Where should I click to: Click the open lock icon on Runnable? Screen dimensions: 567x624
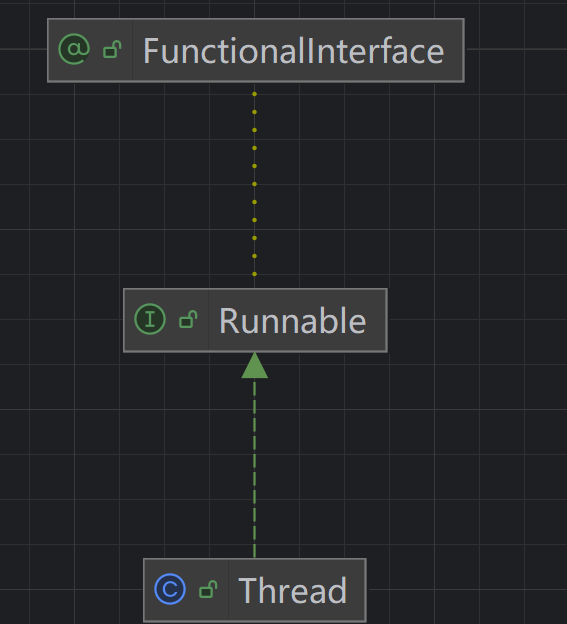pyautogui.click(x=188, y=319)
